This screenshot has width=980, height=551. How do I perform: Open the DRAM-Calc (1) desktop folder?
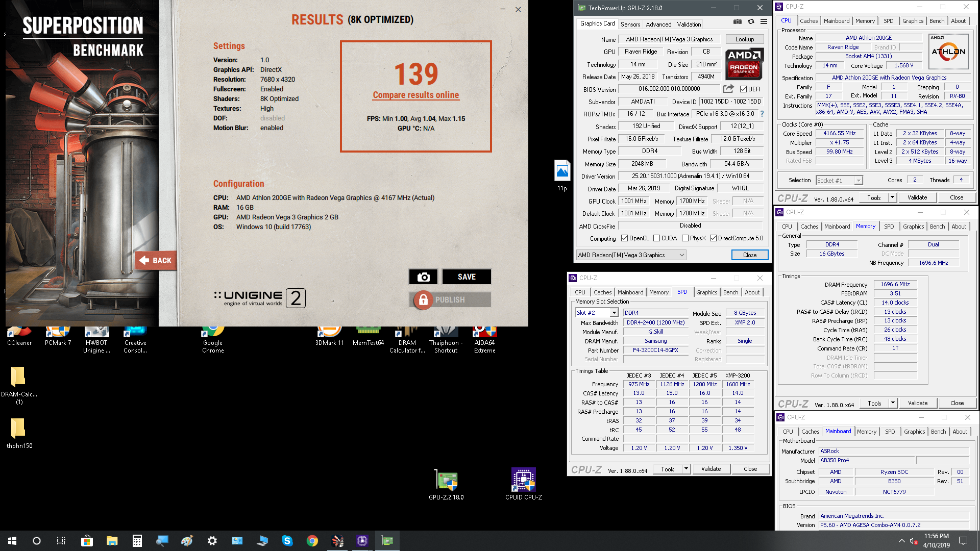click(x=19, y=386)
